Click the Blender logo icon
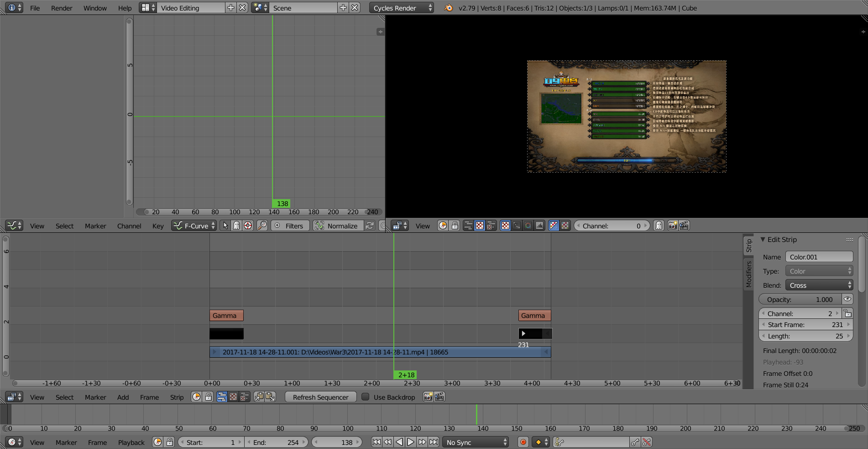Screen dimensions: 868x449 (449, 8)
